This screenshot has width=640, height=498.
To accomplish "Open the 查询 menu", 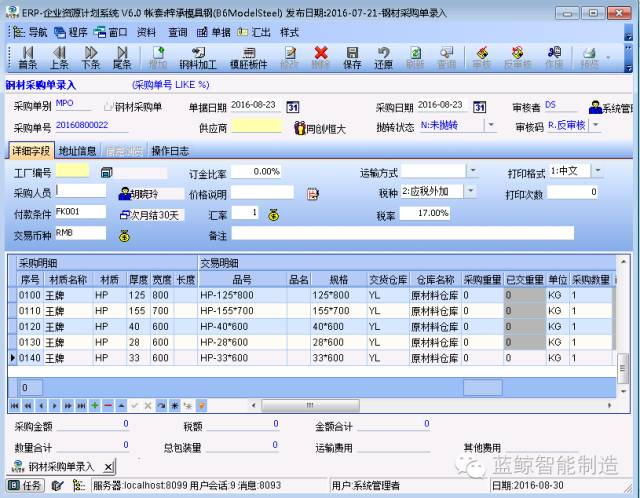I will [x=178, y=32].
